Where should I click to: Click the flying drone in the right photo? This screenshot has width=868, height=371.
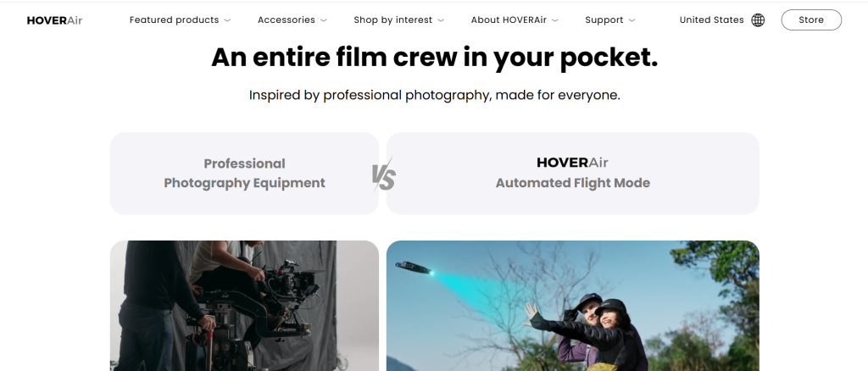click(415, 269)
